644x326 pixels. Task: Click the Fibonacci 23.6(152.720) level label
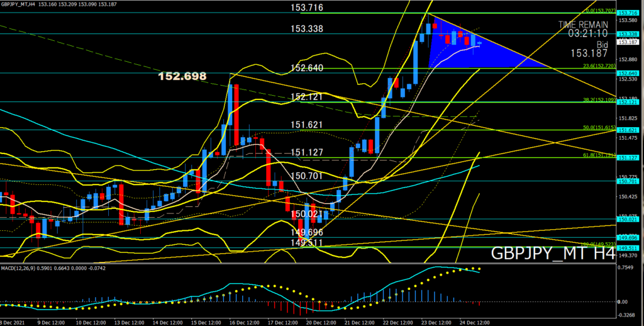[x=599, y=66]
